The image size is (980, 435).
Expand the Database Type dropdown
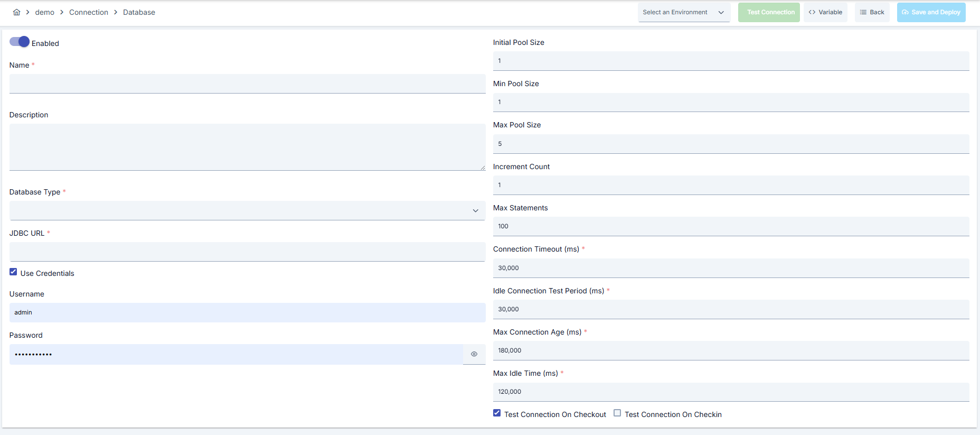247,210
